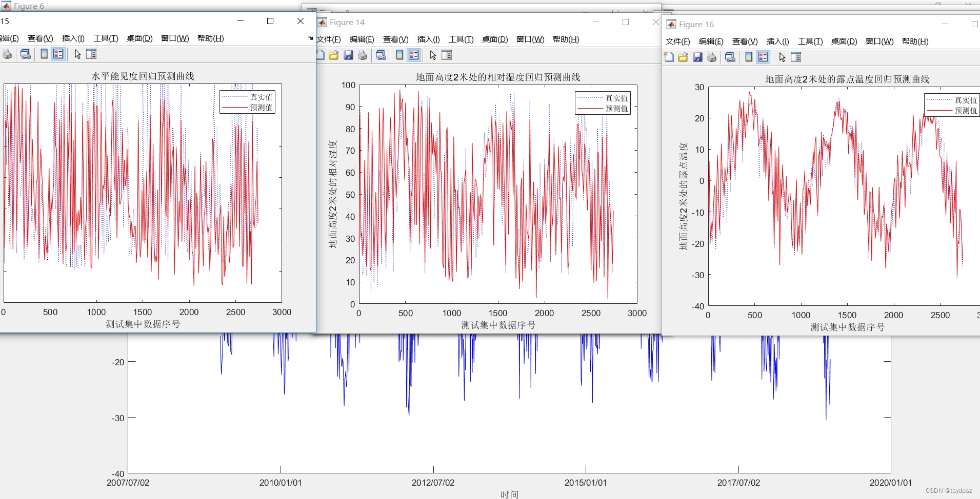Print figure icon in Figure 16 toolbar
Screen dimensions: 980x499
[712, 57]
